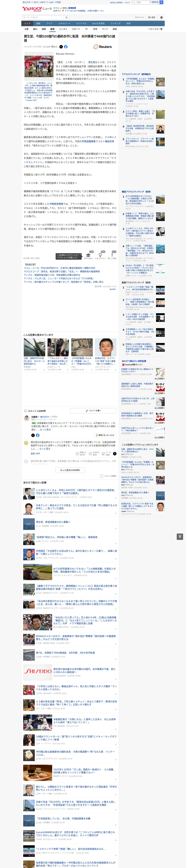
Task: Open 『投資家』桐谷さん article
Action: click(x=67, y=537)
